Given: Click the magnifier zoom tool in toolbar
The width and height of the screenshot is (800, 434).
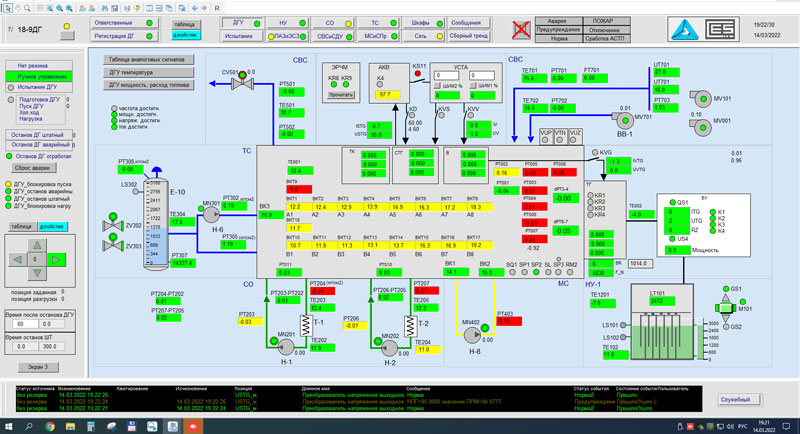Looking at the screenshot, I should [28, 8].
